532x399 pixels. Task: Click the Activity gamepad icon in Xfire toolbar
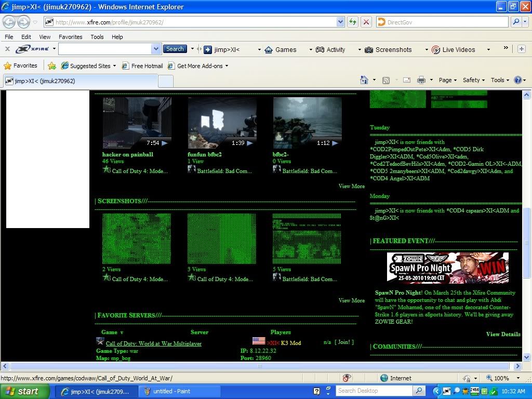pos(320,49)
